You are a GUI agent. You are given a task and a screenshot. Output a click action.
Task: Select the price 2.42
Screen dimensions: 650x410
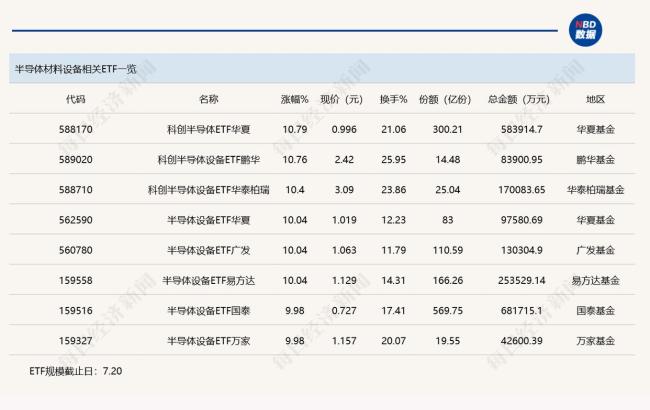coord(344,160)
